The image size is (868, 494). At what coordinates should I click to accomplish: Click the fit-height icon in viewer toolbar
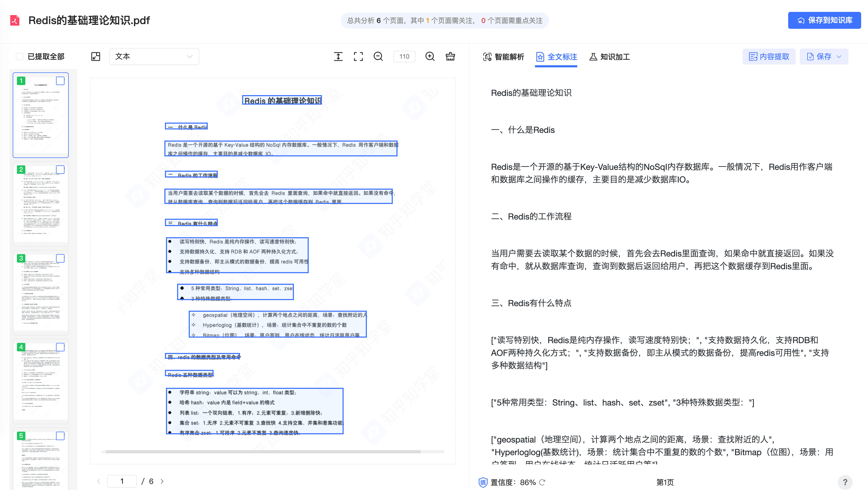coord(338,56)
